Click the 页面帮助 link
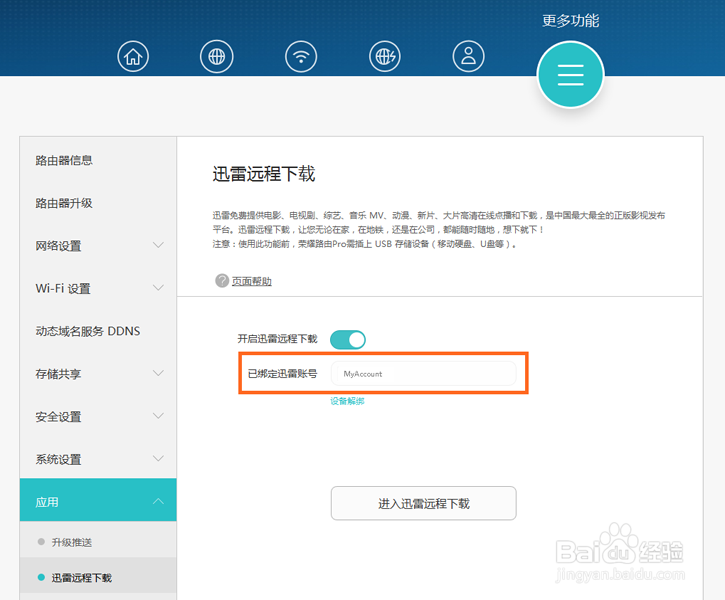This screenshot has height=600, width=725. click(252, 281)
